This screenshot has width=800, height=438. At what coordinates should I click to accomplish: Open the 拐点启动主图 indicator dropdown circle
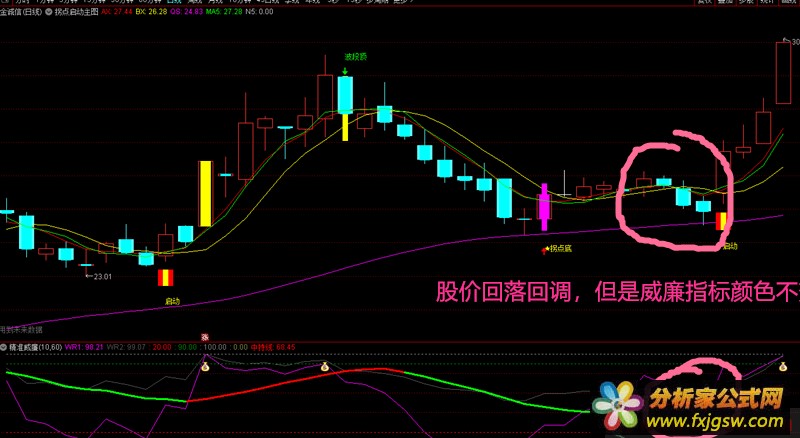pyautogui.click(x=49, y=12)
